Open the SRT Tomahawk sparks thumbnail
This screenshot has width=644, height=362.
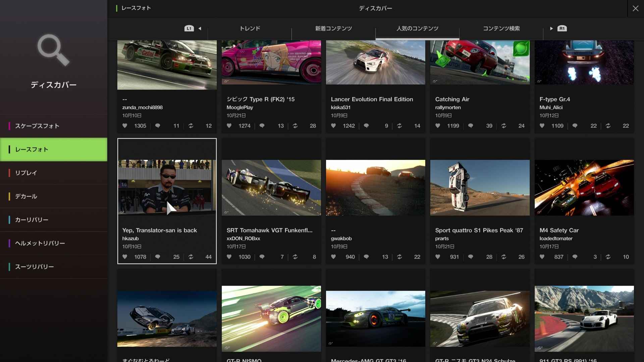(x=271, y=188)
